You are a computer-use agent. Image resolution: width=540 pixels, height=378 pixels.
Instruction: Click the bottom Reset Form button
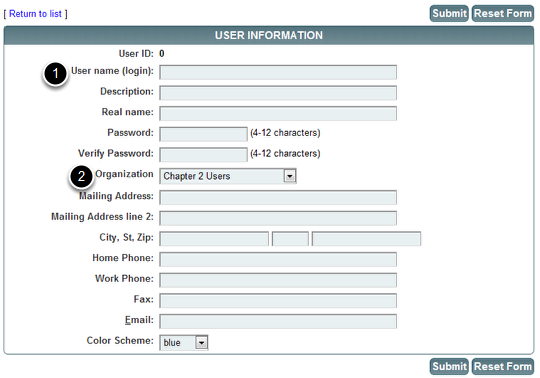pyautogui.click(x=503, y=366)
